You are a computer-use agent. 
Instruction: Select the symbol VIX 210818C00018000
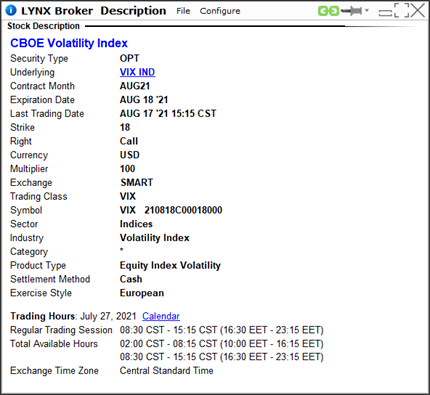tap(171, 210)
